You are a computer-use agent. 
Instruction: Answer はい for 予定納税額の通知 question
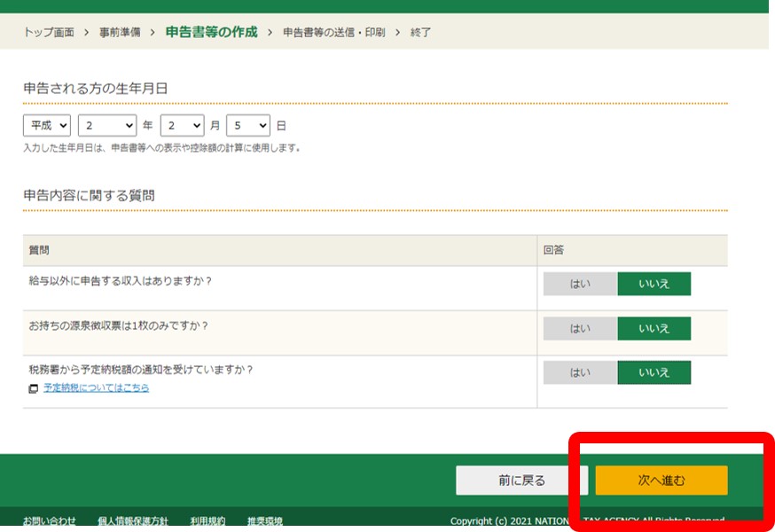tap(580, 372)
